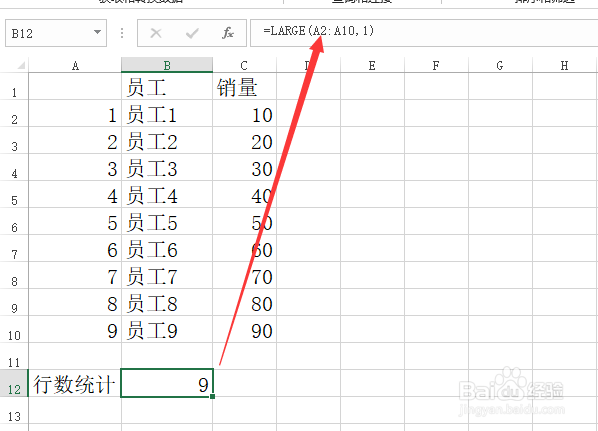Click the confirm checkmark icon in formula bar
The height and width of the screenshot is (431, 598).
192,34
